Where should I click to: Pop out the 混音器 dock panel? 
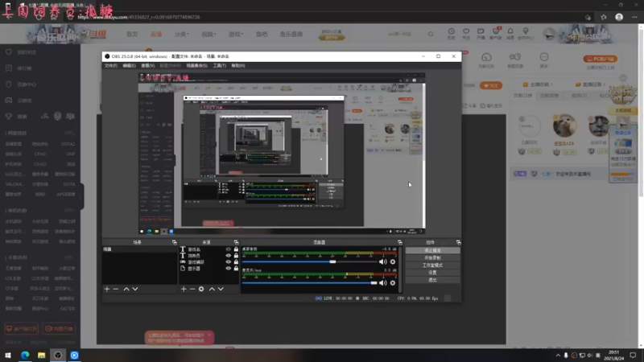(399, 242)
